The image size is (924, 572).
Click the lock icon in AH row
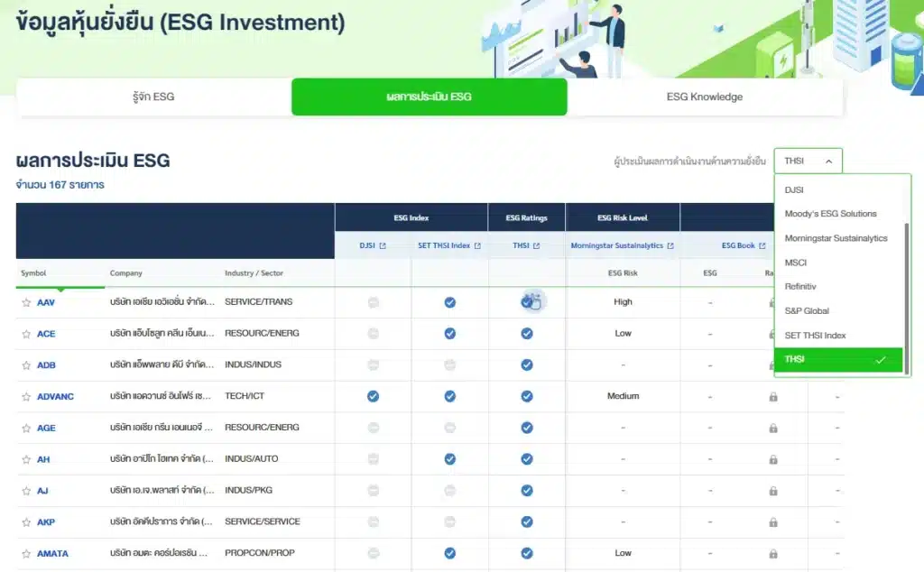pyautogui.click(x=773, y=459)
